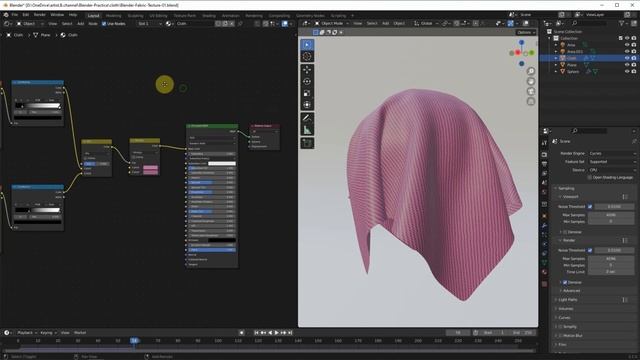Hide the Plane object in outliner
This screenshot has width=640, height=360.
[627, 65]
